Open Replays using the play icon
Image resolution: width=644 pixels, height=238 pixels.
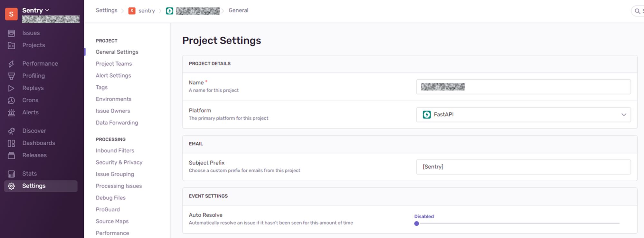11,88
